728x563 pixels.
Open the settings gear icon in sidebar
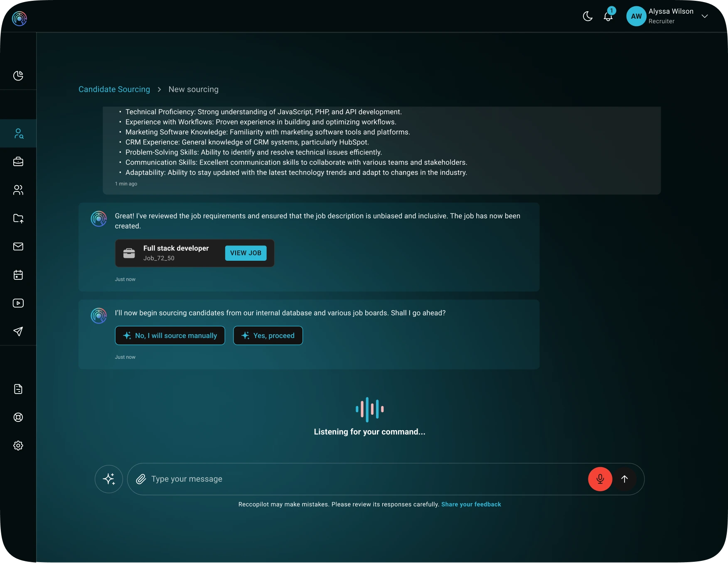18,446
